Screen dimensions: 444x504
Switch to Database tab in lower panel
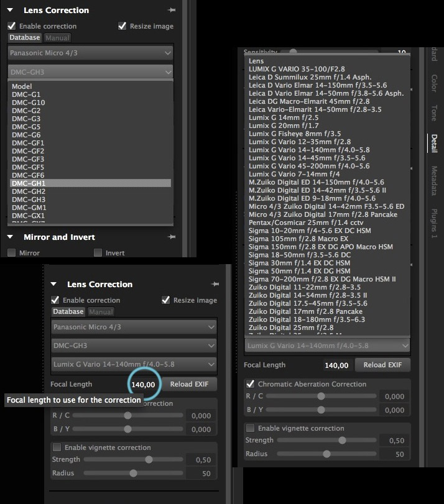68,311
